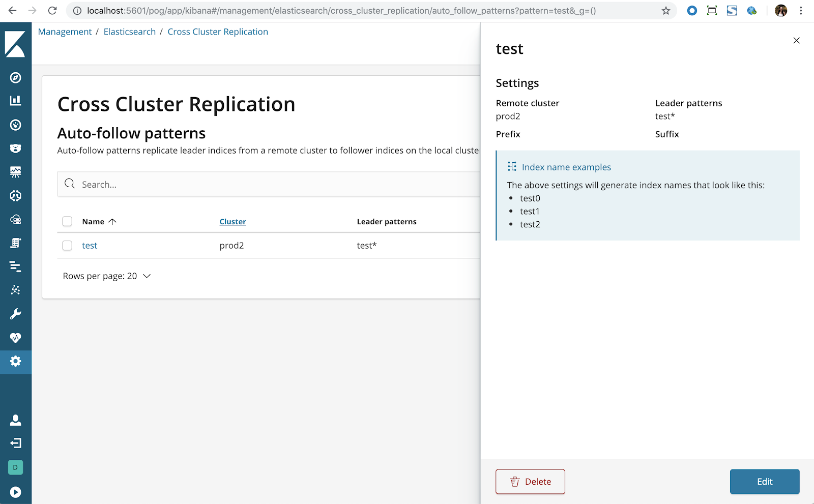The width and height of the screenshot is (814, 504).
Task: Open Management gear icon in sidebar
Action: (16, 361)
